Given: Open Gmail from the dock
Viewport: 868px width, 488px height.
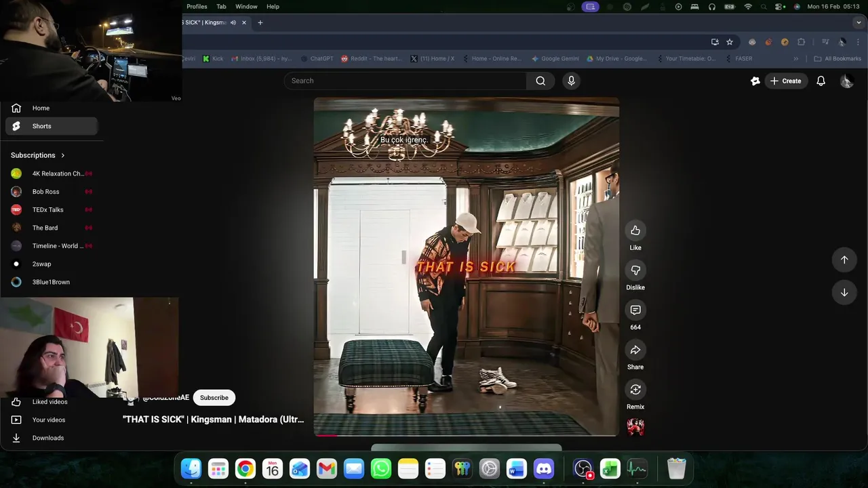Looking at the screenshot, I should point(327,468).
